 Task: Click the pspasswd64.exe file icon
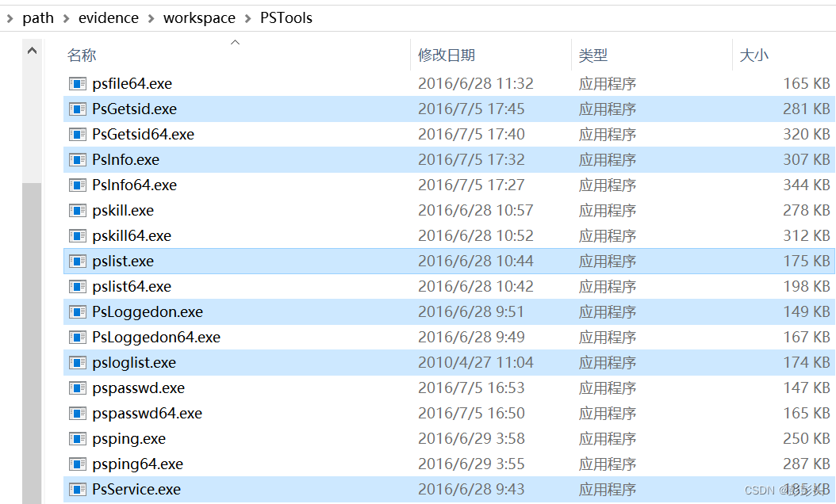(77, 414)
